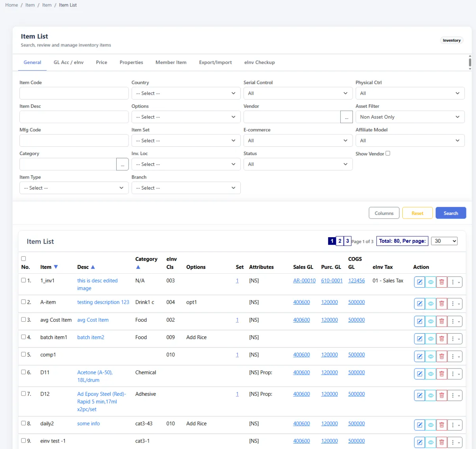Click the edit icon for comp1 row
The height and width of the screenshot is (449, 476).
click(x=419, y=356)
